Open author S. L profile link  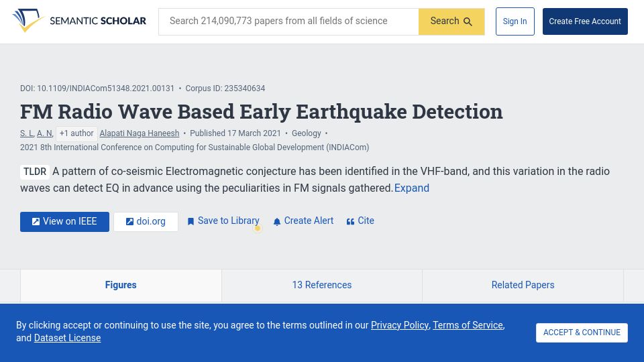27,133
